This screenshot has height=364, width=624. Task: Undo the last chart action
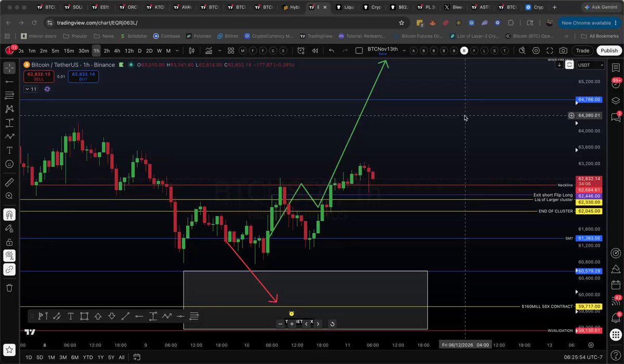pyautogui.click(x=332, y=50)
